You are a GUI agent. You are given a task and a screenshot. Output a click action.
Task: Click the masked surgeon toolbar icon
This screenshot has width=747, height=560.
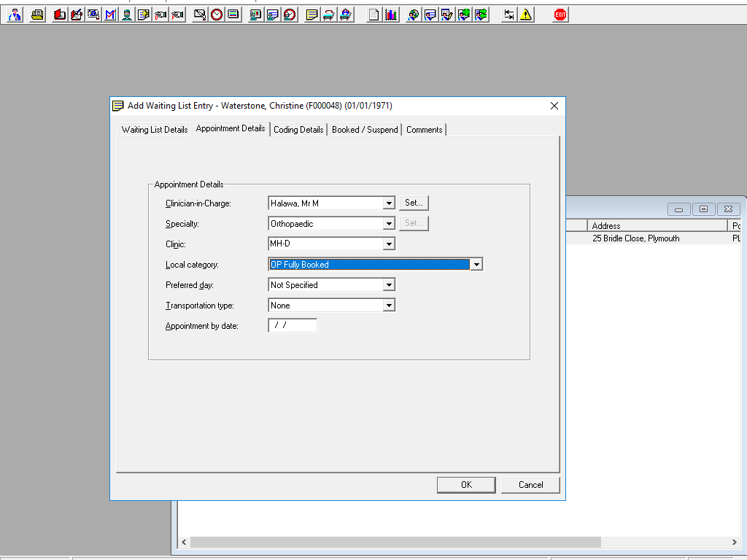(127, 15)
